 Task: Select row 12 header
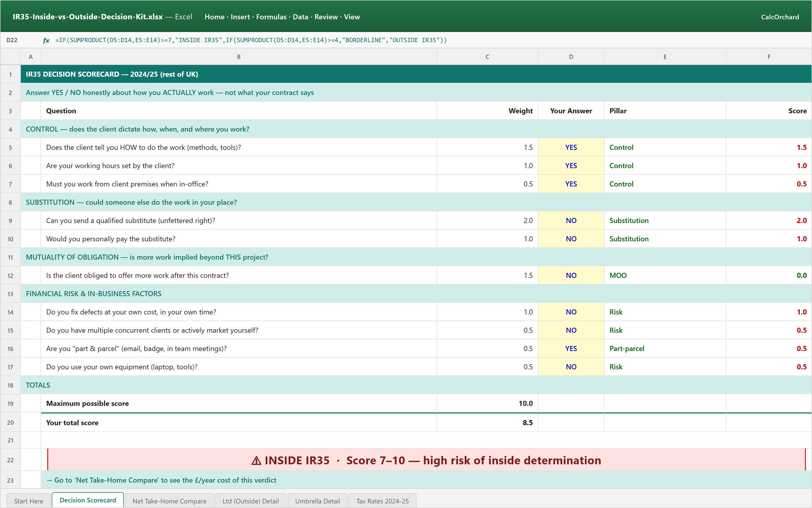tap(10, 276)
